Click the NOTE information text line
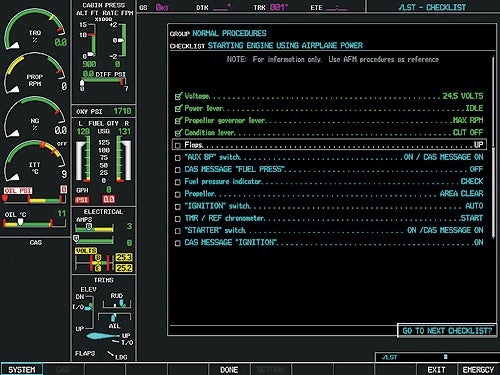Image resolution: width=500 pixels, height=375 pixels. click(333, 60)
